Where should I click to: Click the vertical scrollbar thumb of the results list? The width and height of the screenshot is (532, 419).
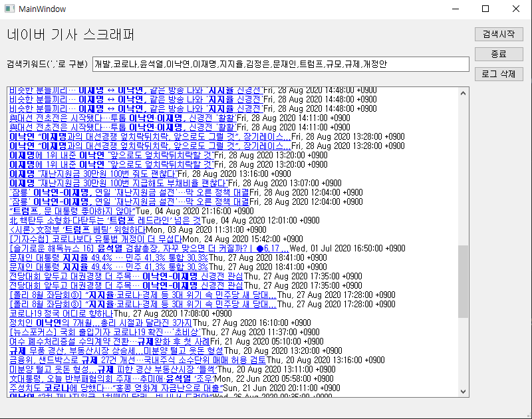[463, 281]
